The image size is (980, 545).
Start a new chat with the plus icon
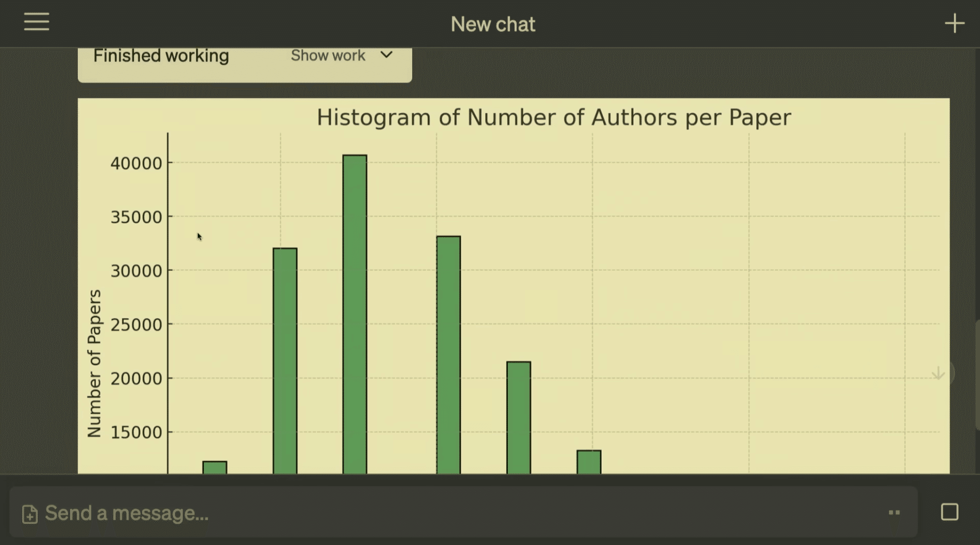954,23
